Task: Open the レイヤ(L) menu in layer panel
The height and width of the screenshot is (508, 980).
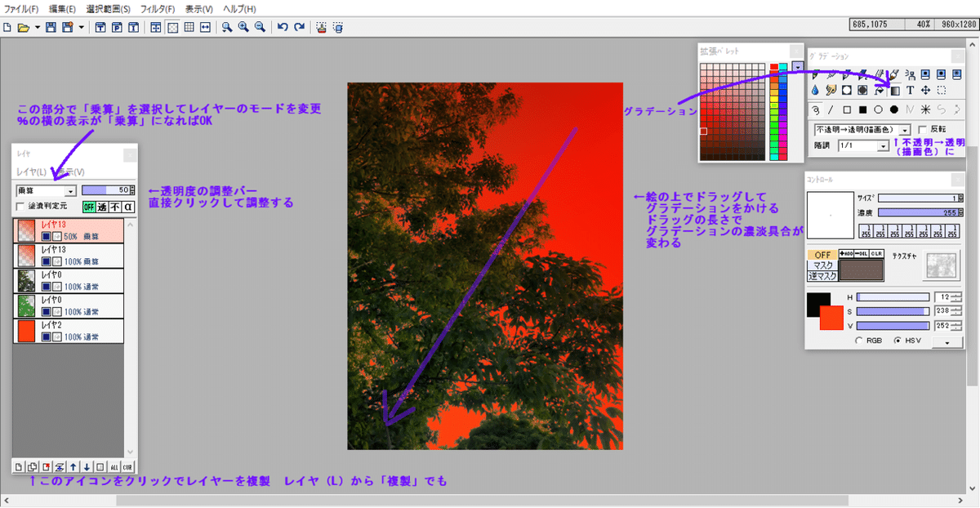Action: tap(31, 172)
